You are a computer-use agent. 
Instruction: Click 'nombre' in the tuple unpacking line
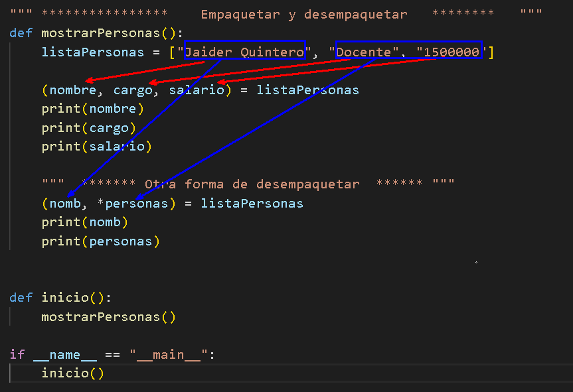(x=73, y=90)
